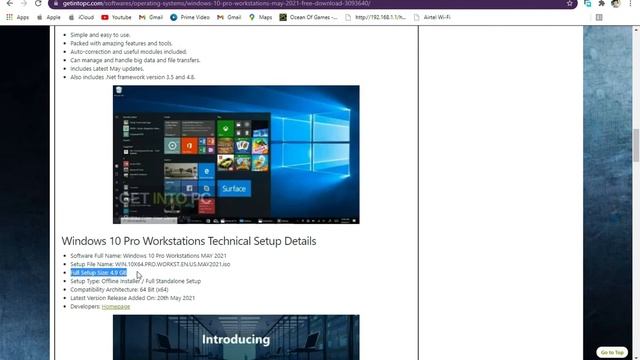The image size is (640, 360).
Task: Open the Ocean Of Games bookmark
Action: click(x=309, y=17)
